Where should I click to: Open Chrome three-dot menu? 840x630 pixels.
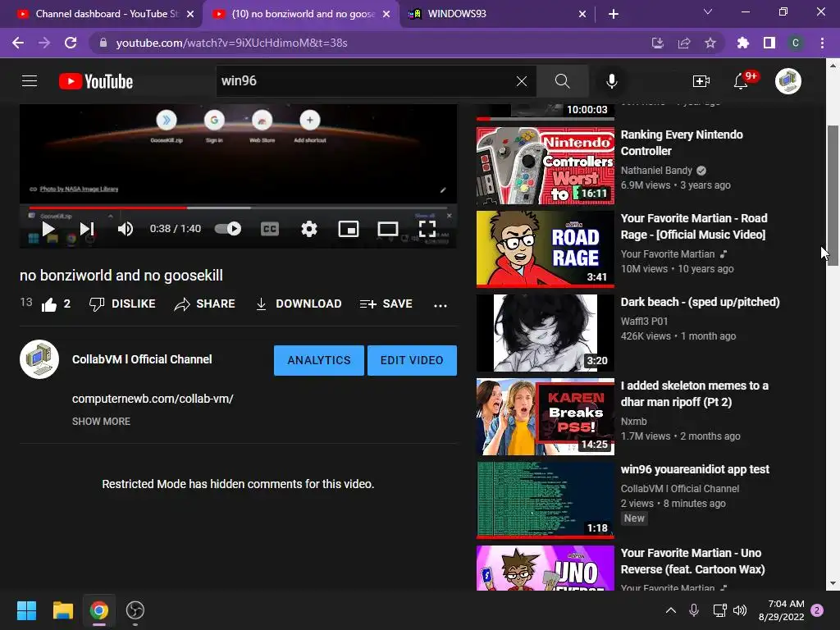(x=822, y=43)
